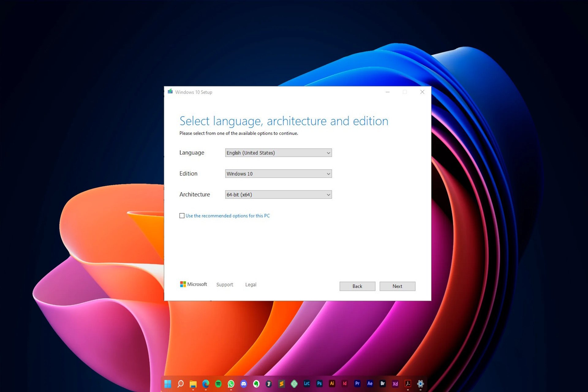Launch Microsoft Edge from the taskbar
The image size is (588, 392).
(x=206, y=383)
